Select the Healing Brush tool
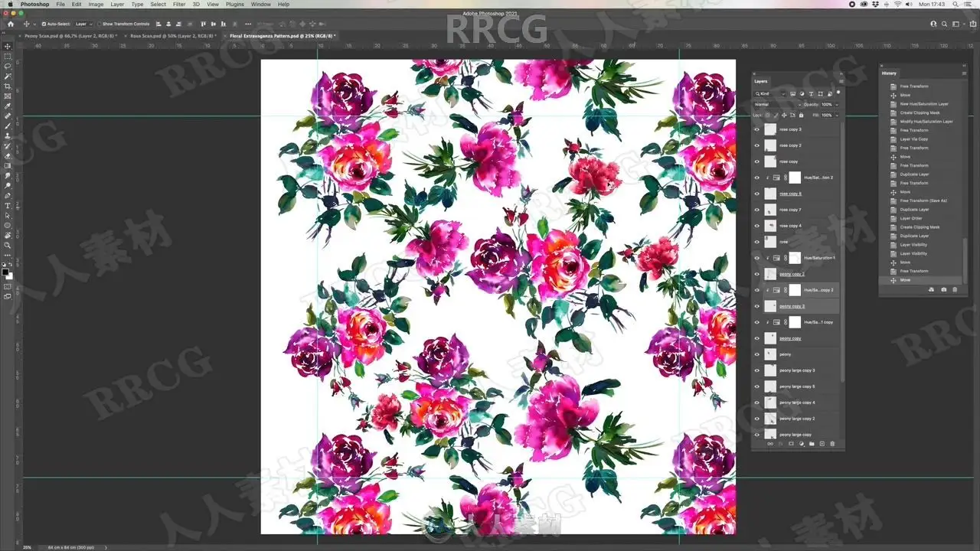Image resolution: width=980 pixels, height=551 pixels. [8, 116]
